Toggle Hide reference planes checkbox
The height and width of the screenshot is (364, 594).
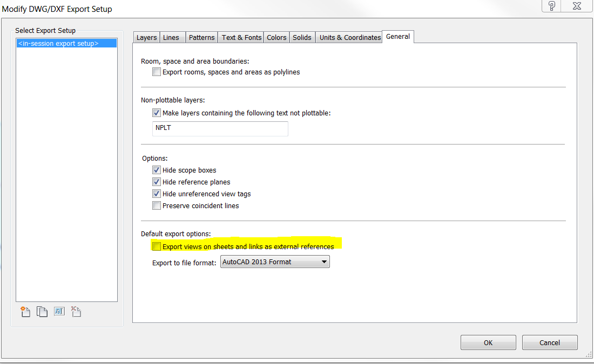pos(157,182)
